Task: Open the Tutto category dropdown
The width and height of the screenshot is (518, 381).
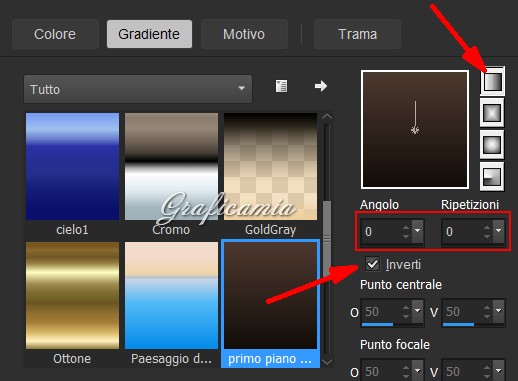Action: (138, 89)
